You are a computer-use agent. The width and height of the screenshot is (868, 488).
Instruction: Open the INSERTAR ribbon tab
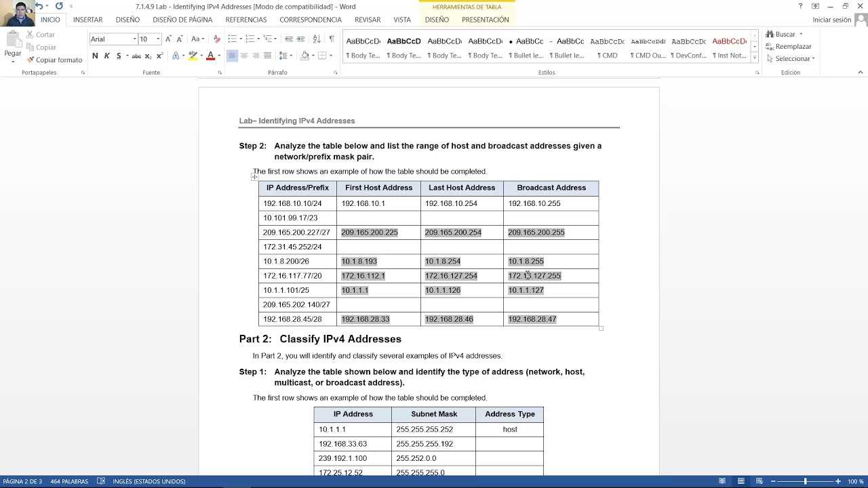(88, 20)
